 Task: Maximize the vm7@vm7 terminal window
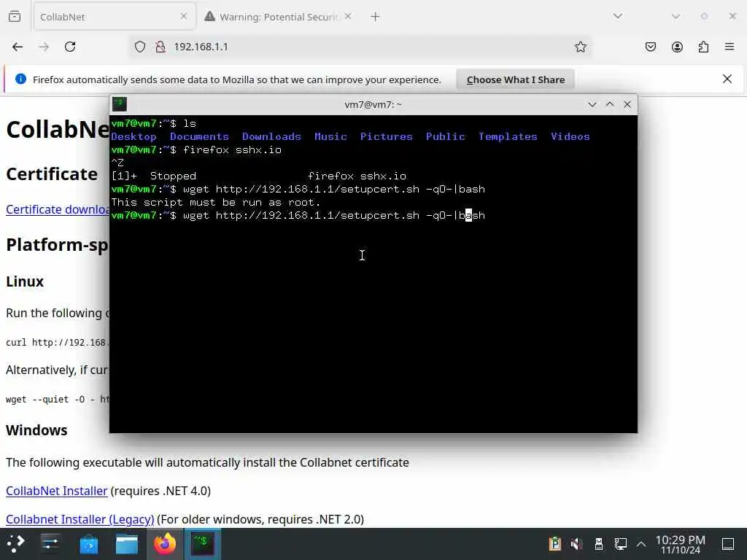[610, 104]
